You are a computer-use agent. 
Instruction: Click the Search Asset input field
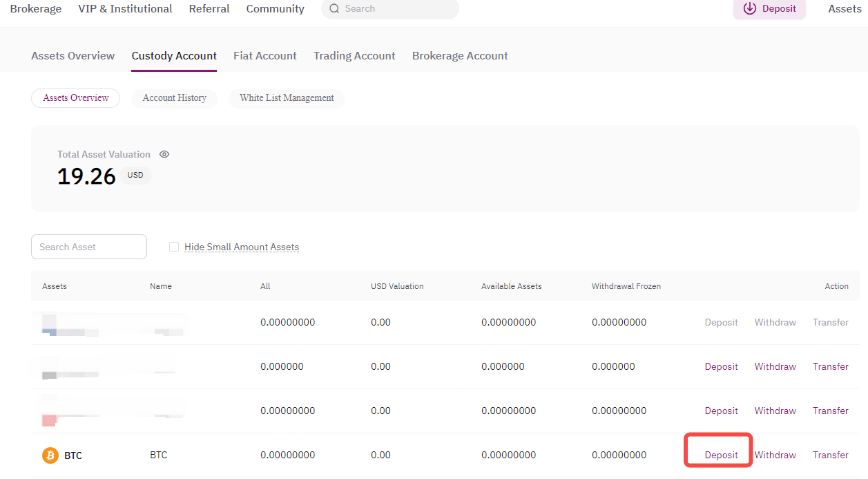click(88, 246)
